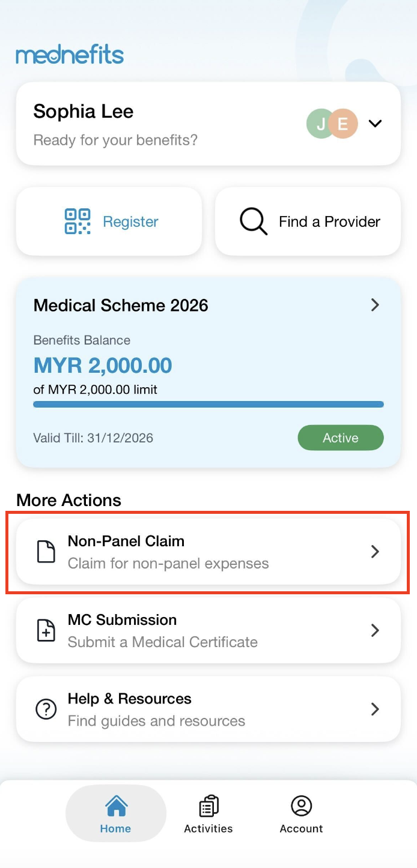Tap the benefits balance progress bar
417x868 pixels.
click(x=208, y=405)
